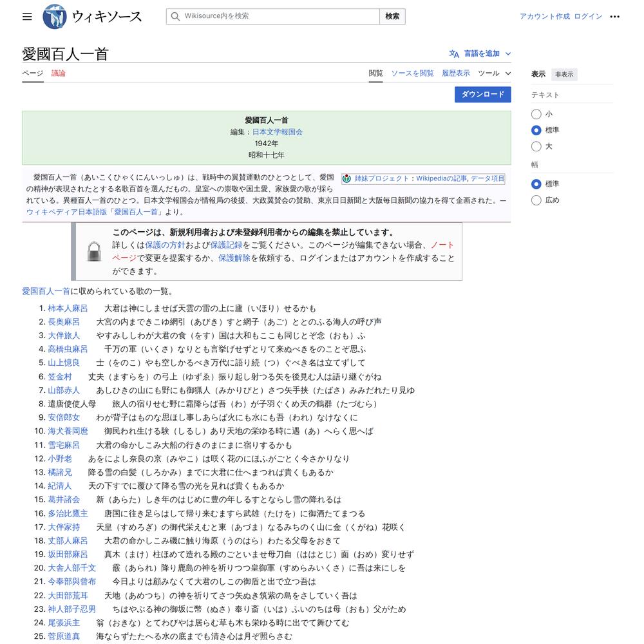This screenshot has height=644, width=644.
Task: Open poet link 笠金村
Action: coord(59,377)
